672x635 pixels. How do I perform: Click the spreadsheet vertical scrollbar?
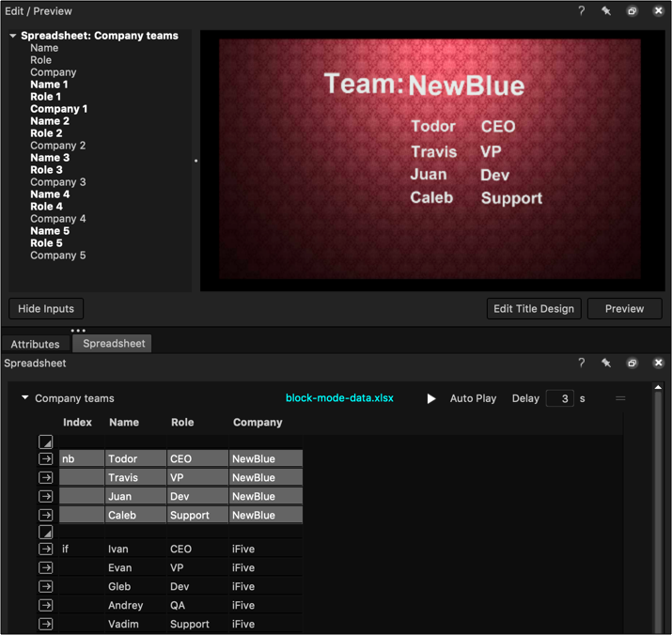pos(658,510)
